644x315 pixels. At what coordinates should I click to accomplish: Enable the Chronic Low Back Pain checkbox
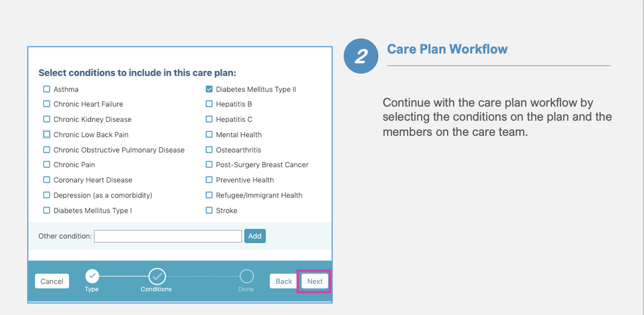point(47,135)
